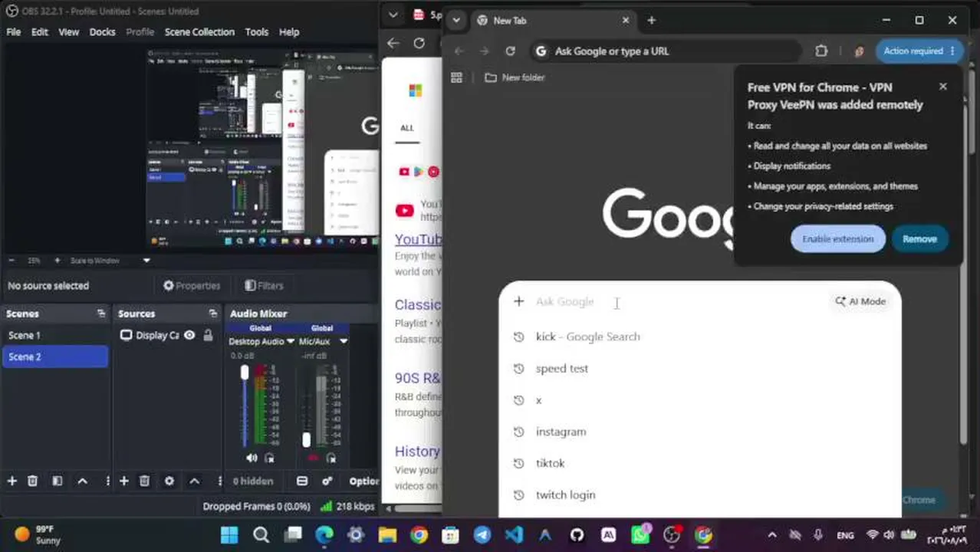Open Chrome extensions puzzle icon

[x=821, y=51]
